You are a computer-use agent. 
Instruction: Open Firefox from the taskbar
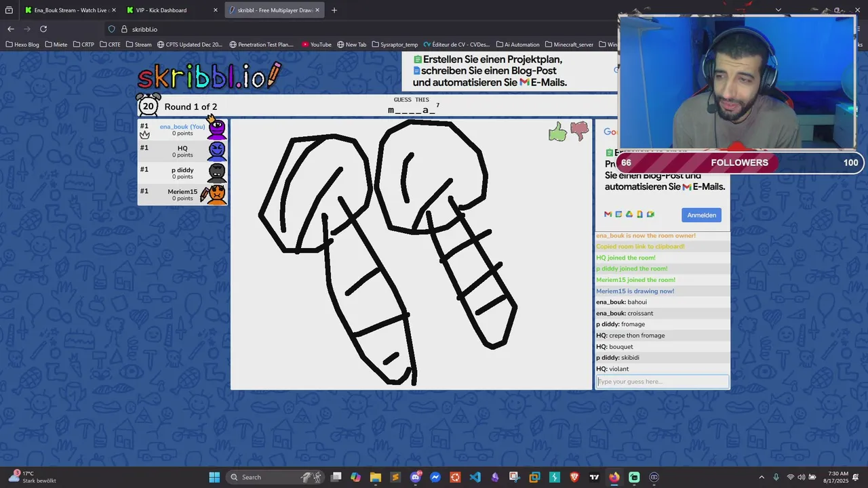click(x=614, y=477)
